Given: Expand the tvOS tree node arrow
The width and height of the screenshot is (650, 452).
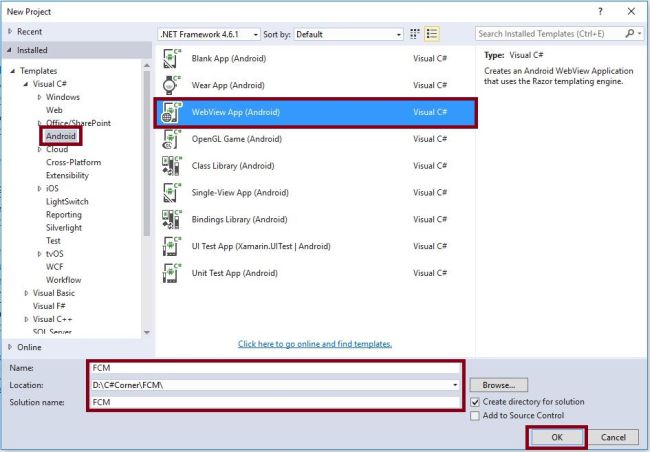Looking at the screenshot, I should click(x=39, y=254).
